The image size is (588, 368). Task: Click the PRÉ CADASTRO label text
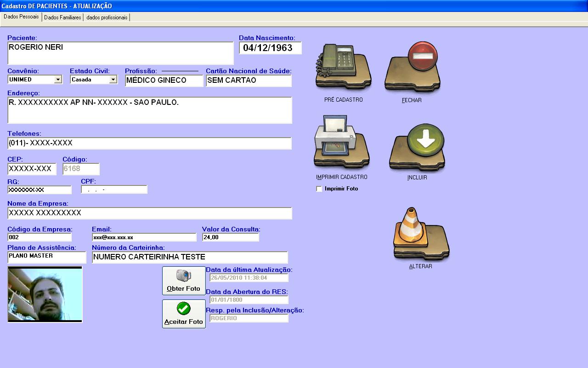344,100
